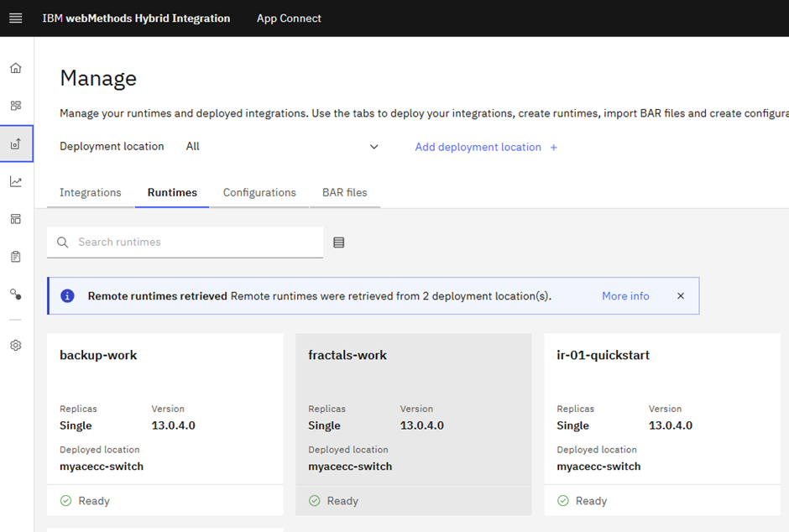Click Single replicas value on backup-work card

pyautogui.click(x=76, y=425)
